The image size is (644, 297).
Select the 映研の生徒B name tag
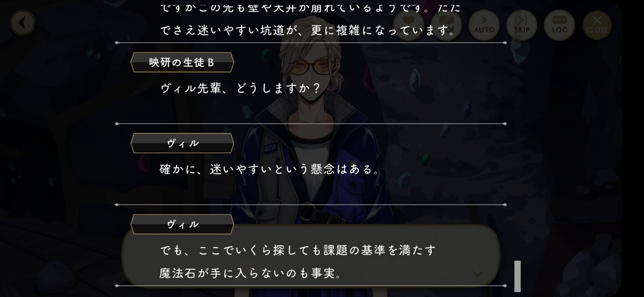pyautogui.click(x=182, y=62)
